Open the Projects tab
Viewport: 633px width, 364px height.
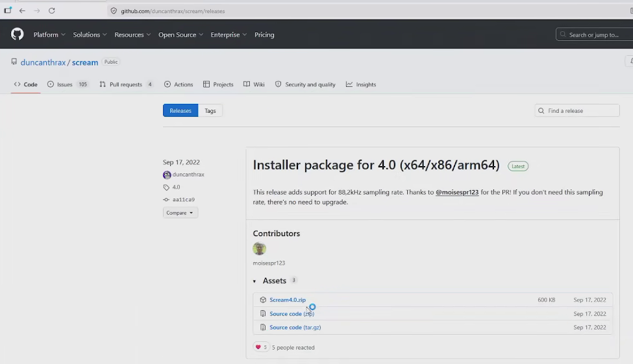[x=218, y=84]
